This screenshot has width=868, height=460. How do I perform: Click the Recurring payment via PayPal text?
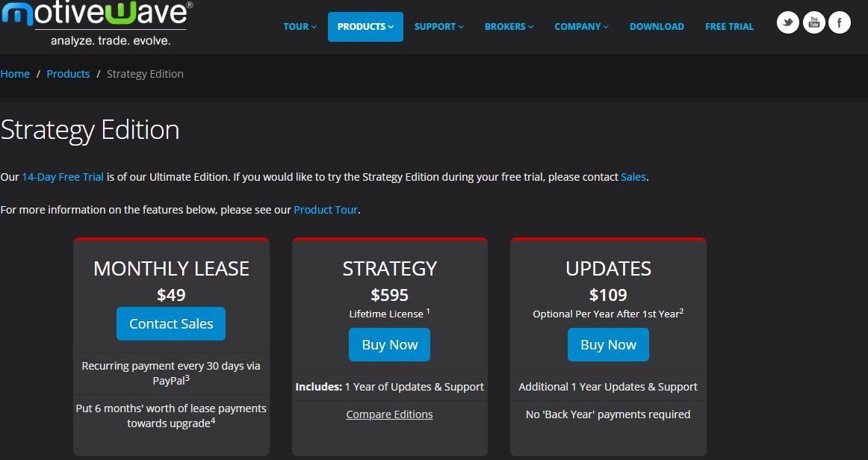171,373
